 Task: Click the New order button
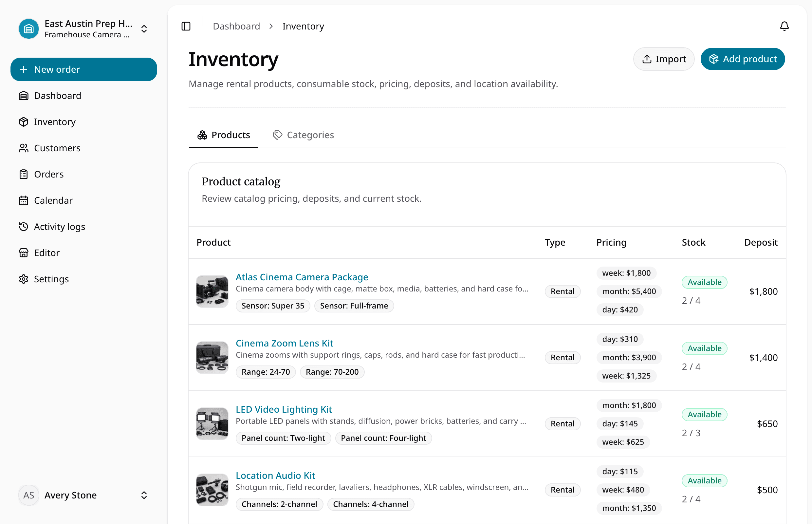coord(84,69)
